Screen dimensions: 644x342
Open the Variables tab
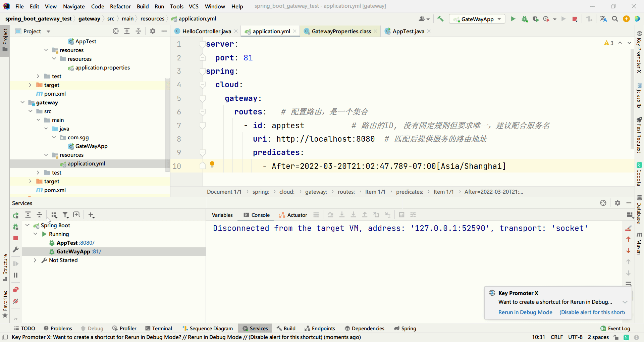click(x=222, y=215)
